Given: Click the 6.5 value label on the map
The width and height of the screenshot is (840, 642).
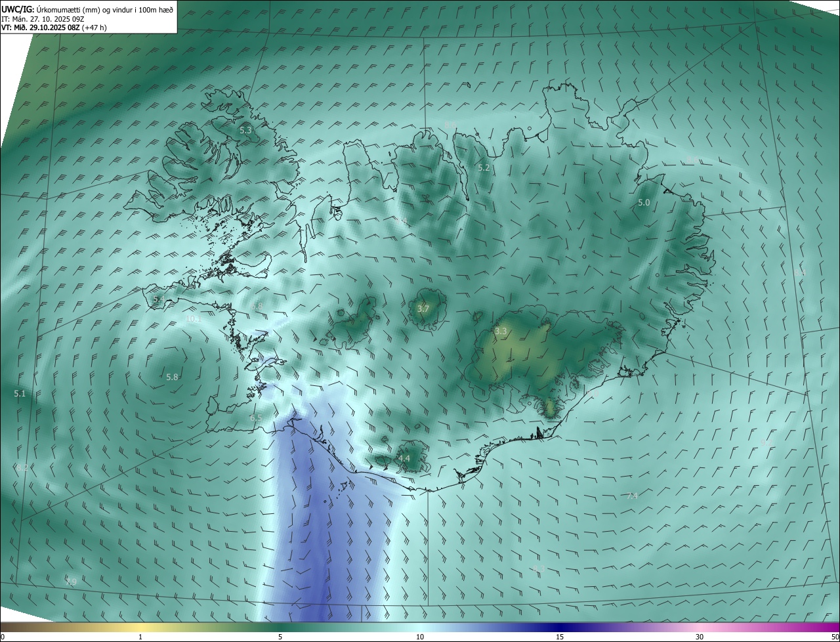Looking at the screenshot, I should [x=256, y=418].
